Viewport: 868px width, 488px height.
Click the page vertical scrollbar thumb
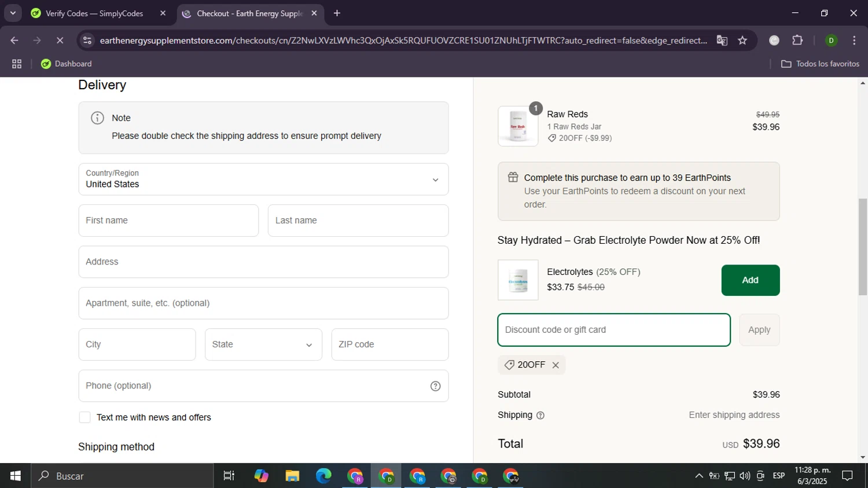[x=863, y=247]
